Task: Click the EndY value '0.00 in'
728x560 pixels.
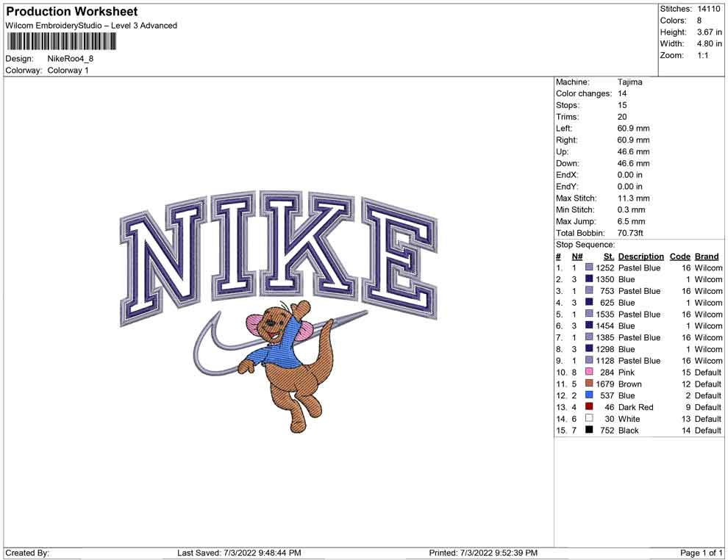Action: (630, 187)
